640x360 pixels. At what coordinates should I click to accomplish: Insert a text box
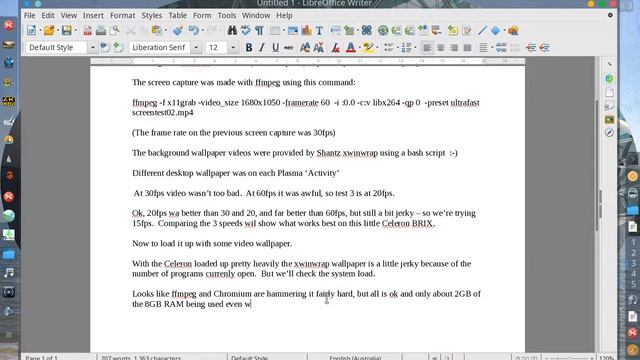click(319, 30)
